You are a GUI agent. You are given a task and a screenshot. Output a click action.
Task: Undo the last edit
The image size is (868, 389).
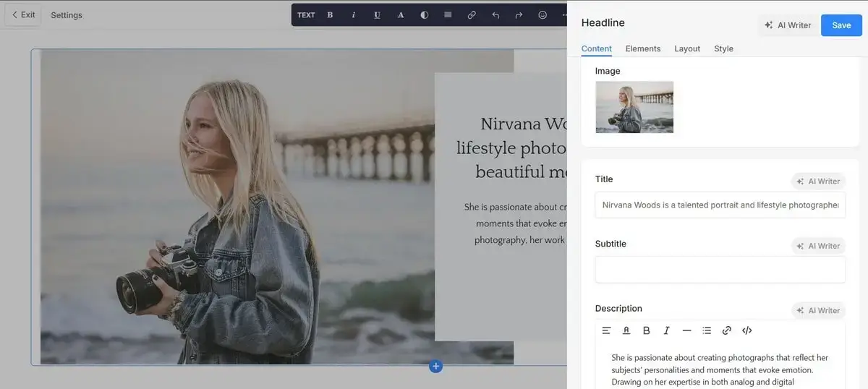[x=495, y=14]
